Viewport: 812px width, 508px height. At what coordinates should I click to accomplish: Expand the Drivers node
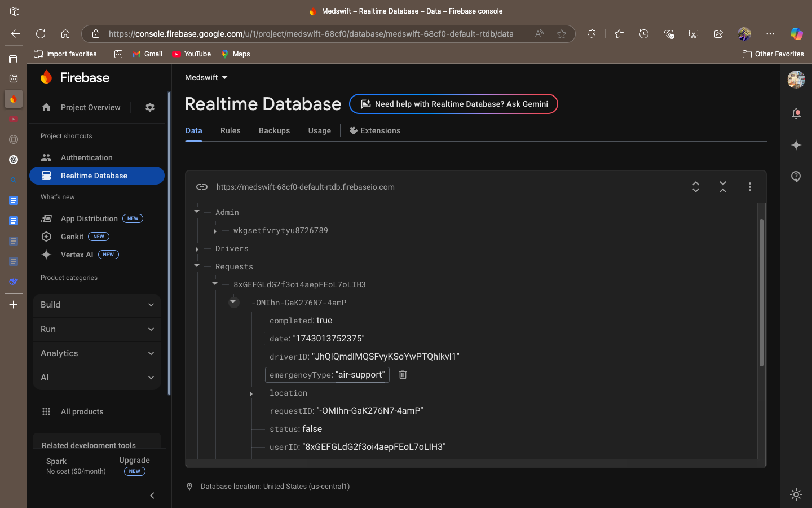coord(197,249)
